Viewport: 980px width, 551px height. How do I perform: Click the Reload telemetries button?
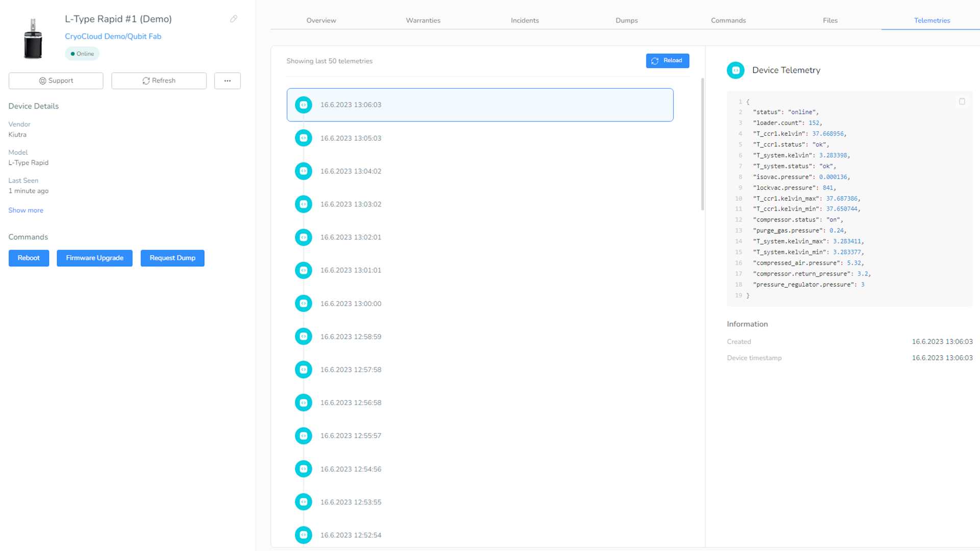(x=667, y=61)
